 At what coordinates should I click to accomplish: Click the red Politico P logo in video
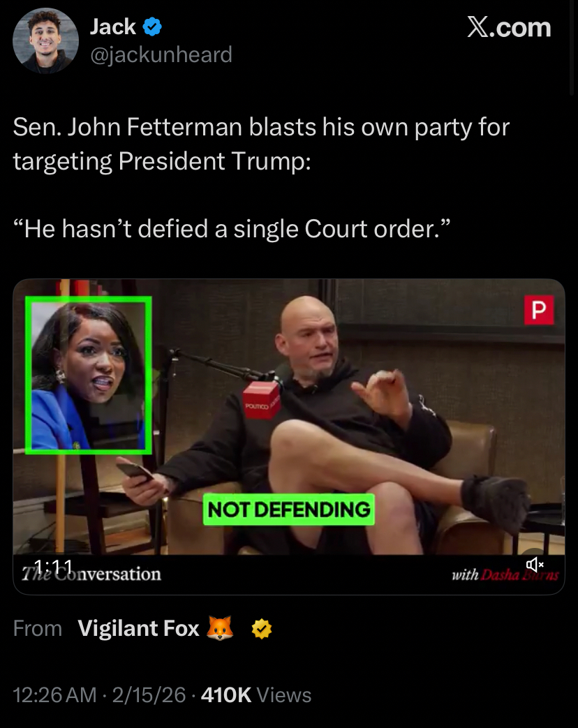pos(538,310)
